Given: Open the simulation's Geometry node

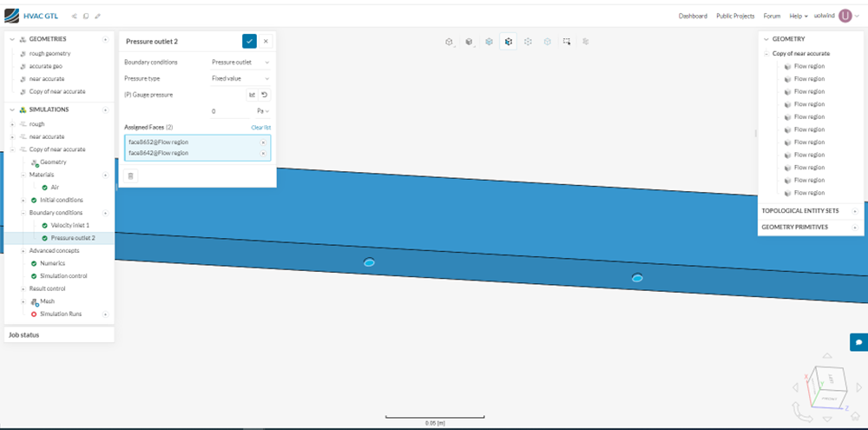Looking at the screenshot, I should (x=53, y=162).
